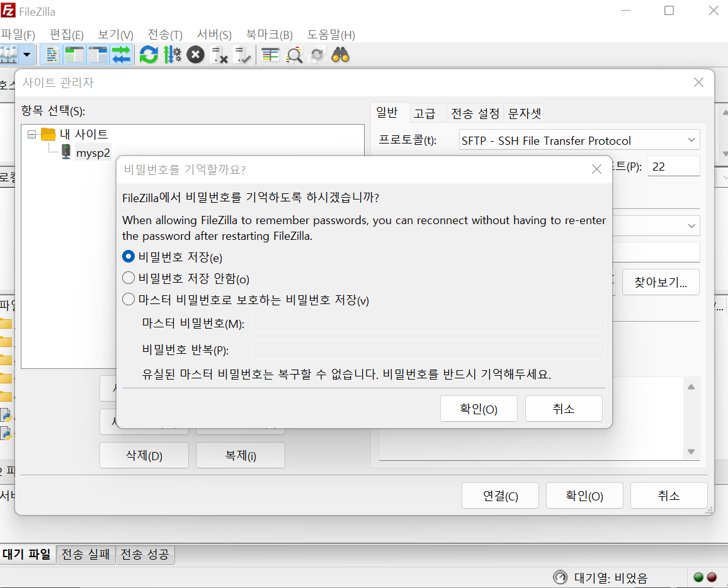Screen dimensions: 728x588
Task: Click the 삭제(D) button
Action: coord(144,455)
